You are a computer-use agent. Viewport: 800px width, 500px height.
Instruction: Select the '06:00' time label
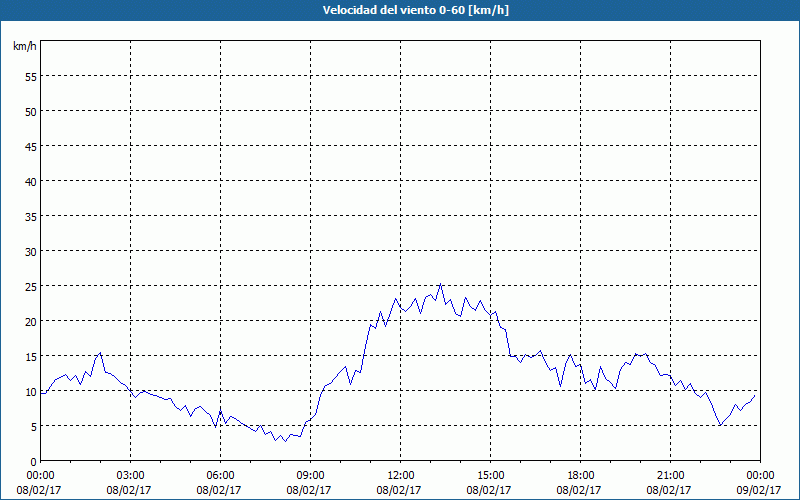click(x=220, y=476)
